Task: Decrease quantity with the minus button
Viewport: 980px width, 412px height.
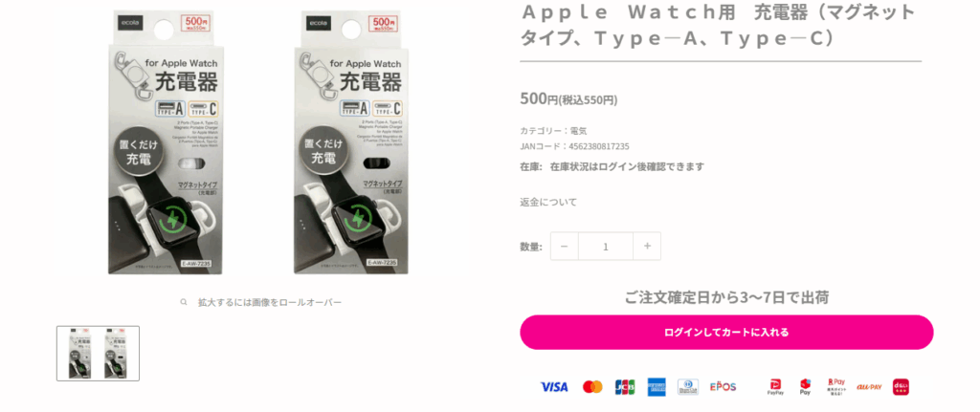Action: tap(565, 246)
